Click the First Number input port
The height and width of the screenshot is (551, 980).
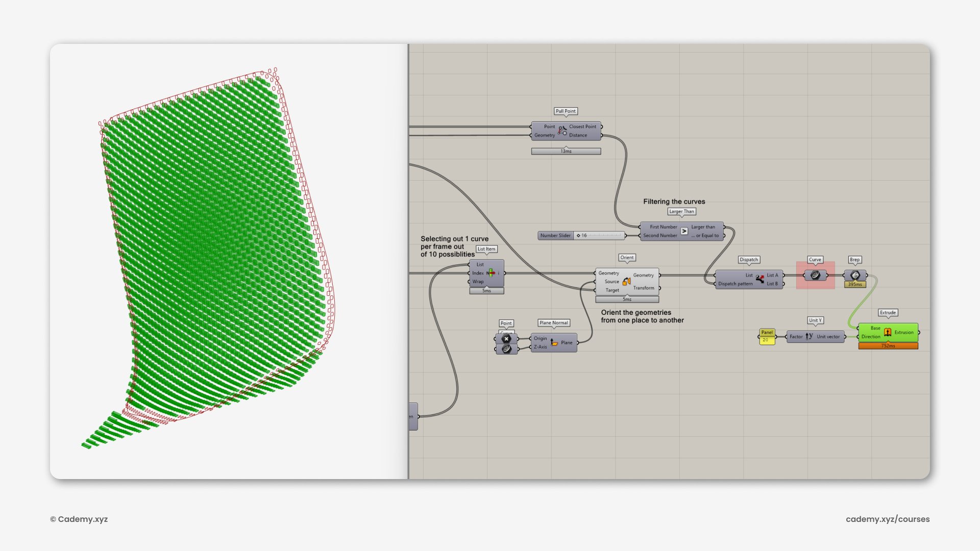tap(663, 227)
